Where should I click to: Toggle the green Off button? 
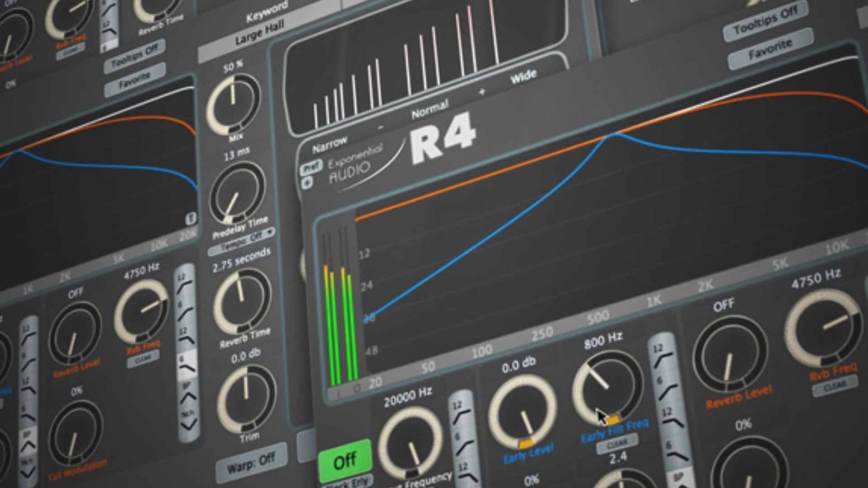345,461
